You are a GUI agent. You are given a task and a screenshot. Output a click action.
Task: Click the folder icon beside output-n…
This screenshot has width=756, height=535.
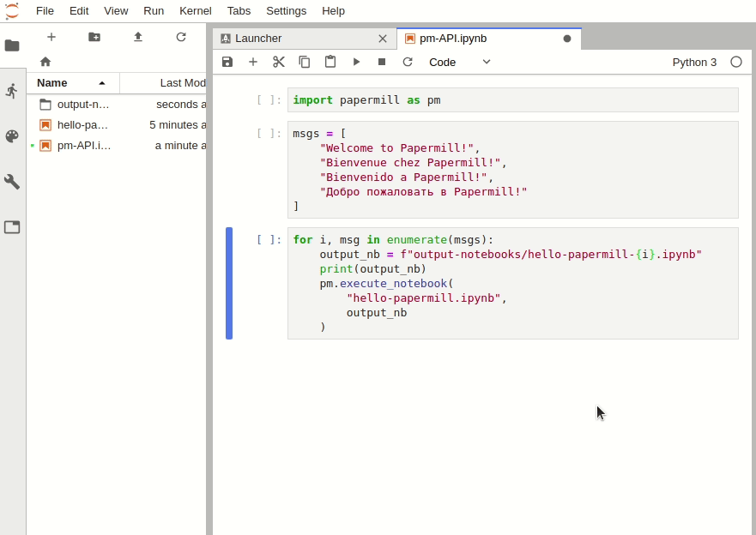(45, 105)
